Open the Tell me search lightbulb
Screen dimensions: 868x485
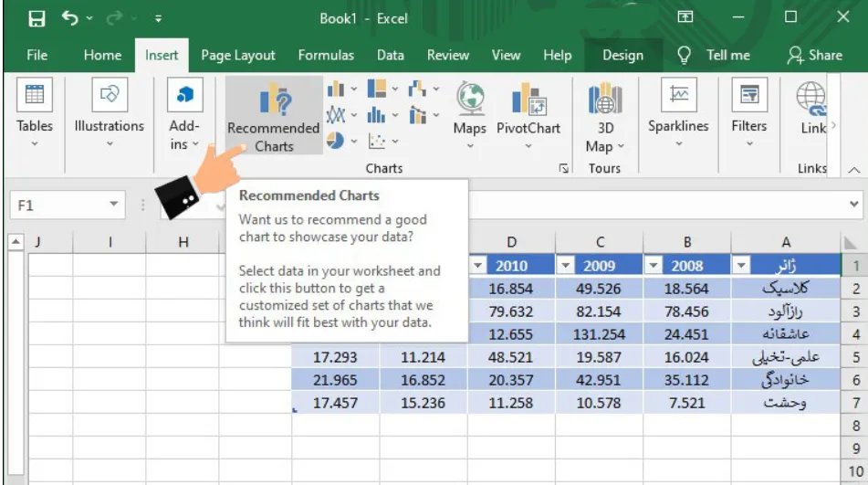tap(684, 55)
